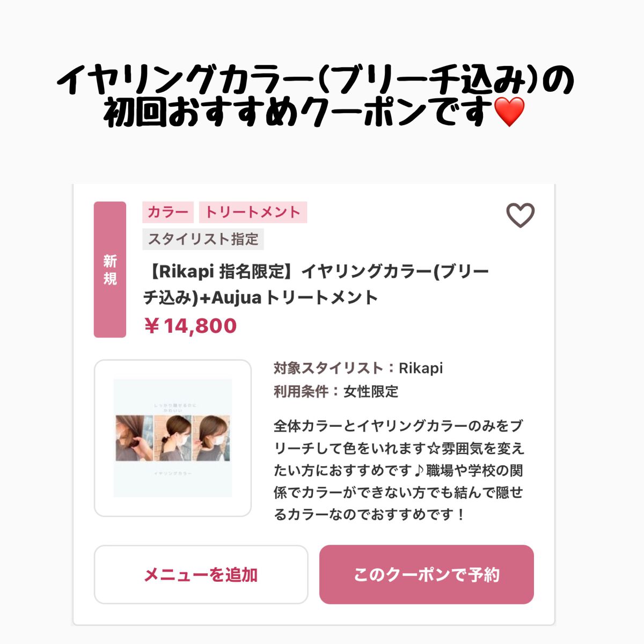Click the coupon description paragraph
644x644 pixels.
(x=399, y=470)
